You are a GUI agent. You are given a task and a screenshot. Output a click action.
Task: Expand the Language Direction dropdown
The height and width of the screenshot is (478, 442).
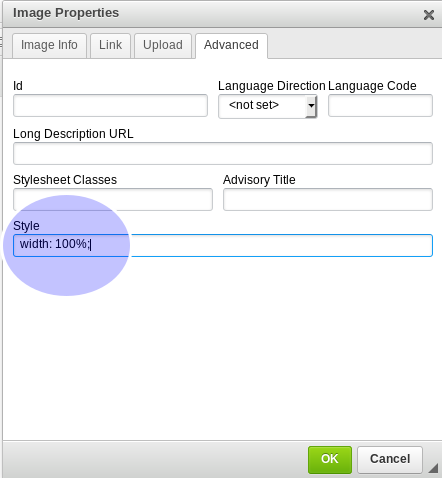267,106
